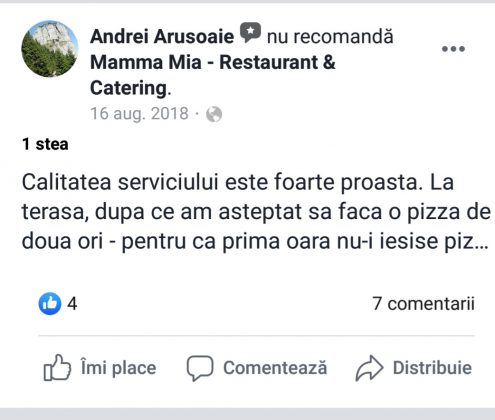Show who reacted via the 4 count
Screen dimensions: 495x420
[x=72, y=304]
